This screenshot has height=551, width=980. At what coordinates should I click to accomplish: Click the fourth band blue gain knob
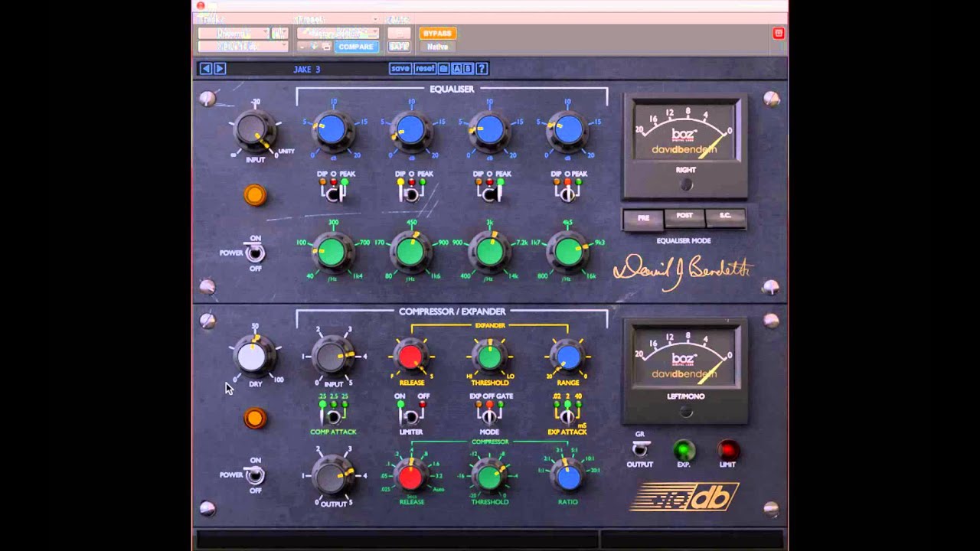(567, 130)
